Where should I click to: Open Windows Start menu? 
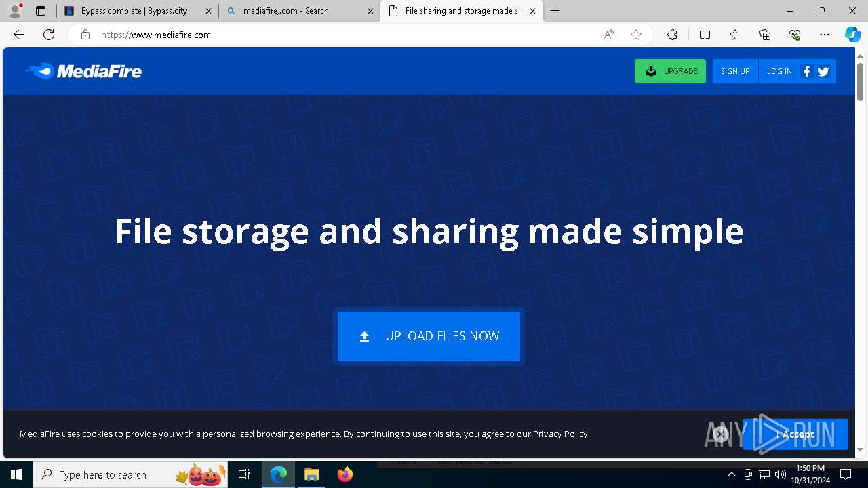(x=16, y=474)
